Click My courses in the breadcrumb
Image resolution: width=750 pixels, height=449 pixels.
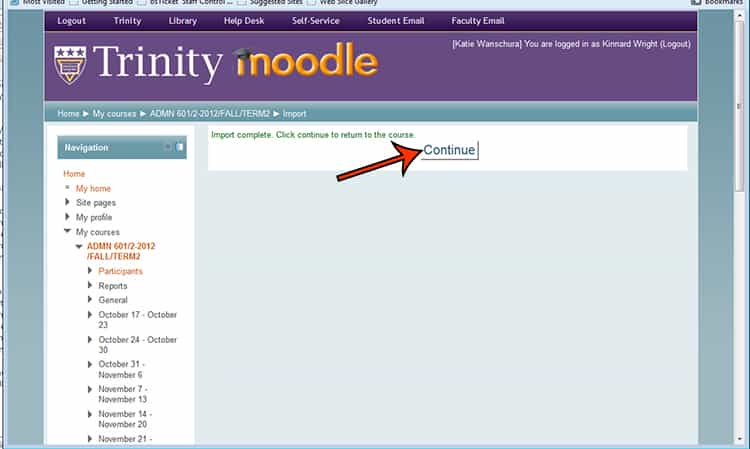[x=115, y=114]
